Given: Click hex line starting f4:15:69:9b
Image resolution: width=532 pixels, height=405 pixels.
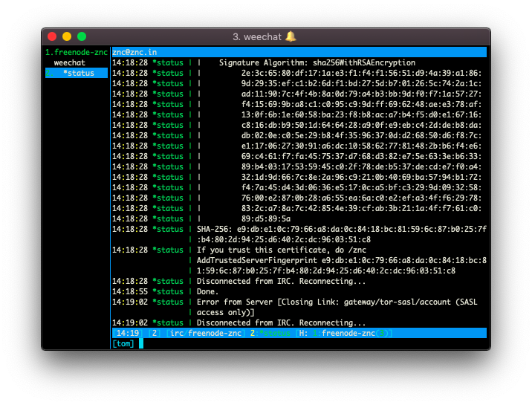Looking at the screenshot, I should point(361,104).
